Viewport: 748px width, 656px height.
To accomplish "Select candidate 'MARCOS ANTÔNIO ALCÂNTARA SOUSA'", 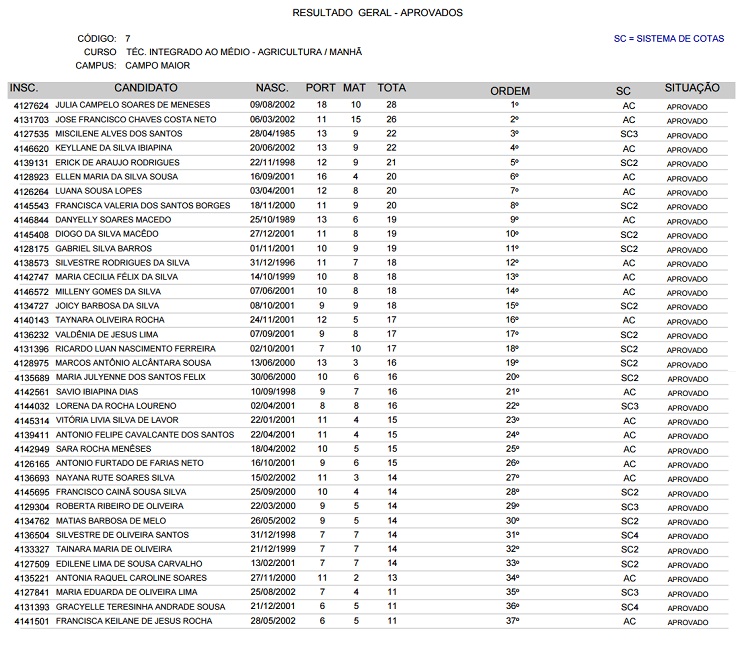I will [x=133, y=363].
